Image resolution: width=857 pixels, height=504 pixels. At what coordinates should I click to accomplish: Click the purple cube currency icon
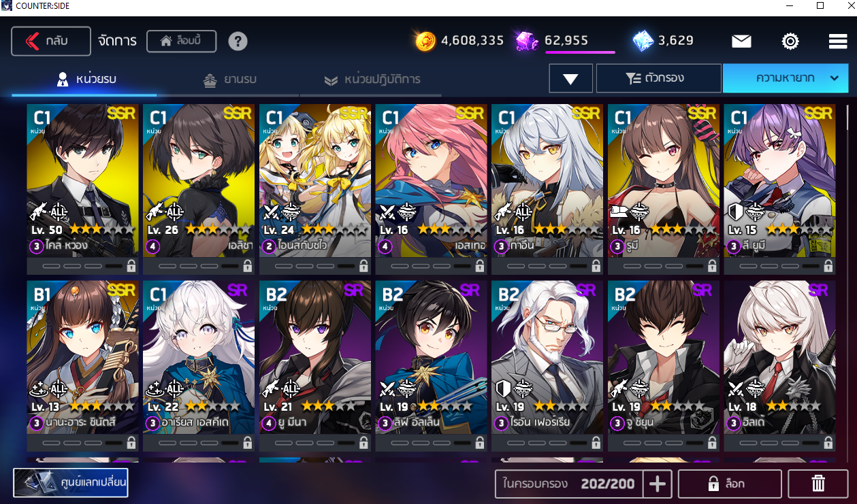coord(527,41)
